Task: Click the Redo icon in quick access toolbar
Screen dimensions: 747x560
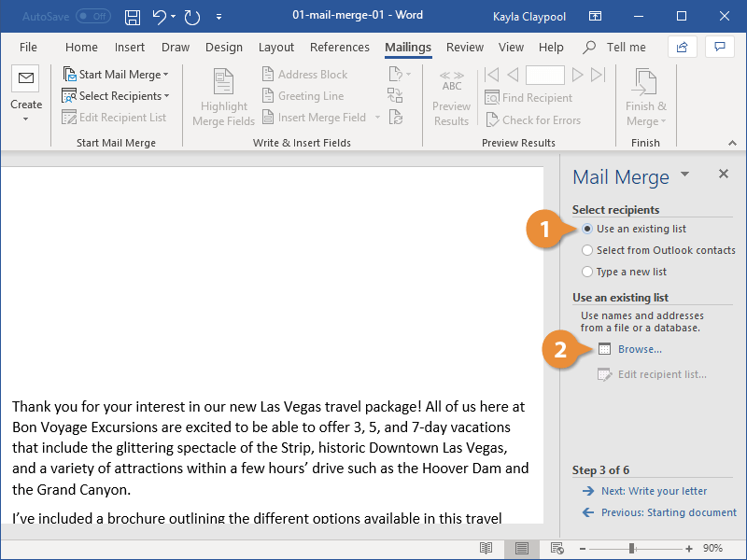Action: pos(192,17)
